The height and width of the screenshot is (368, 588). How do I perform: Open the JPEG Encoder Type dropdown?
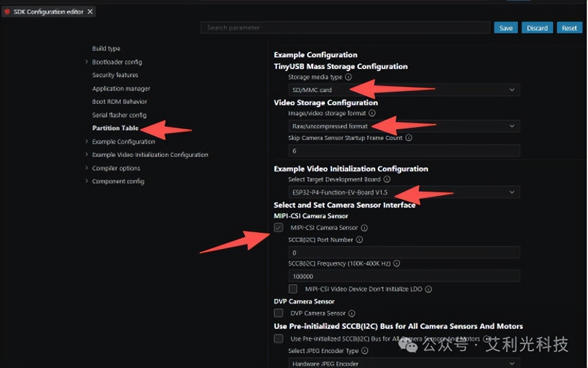404,363
